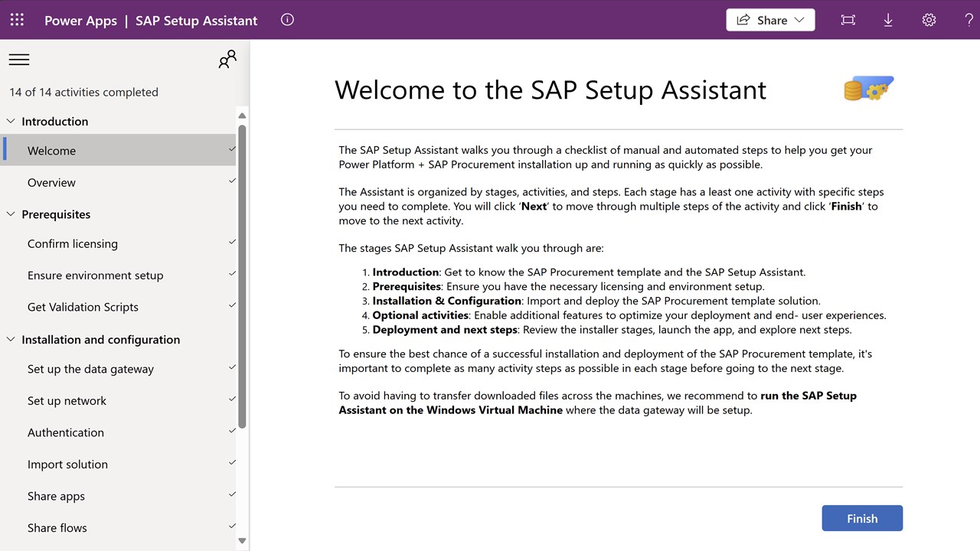This screenshot has height=551, width=980.
Task: Open Set up the data gateway activity
Action: [x=119, y=369]
